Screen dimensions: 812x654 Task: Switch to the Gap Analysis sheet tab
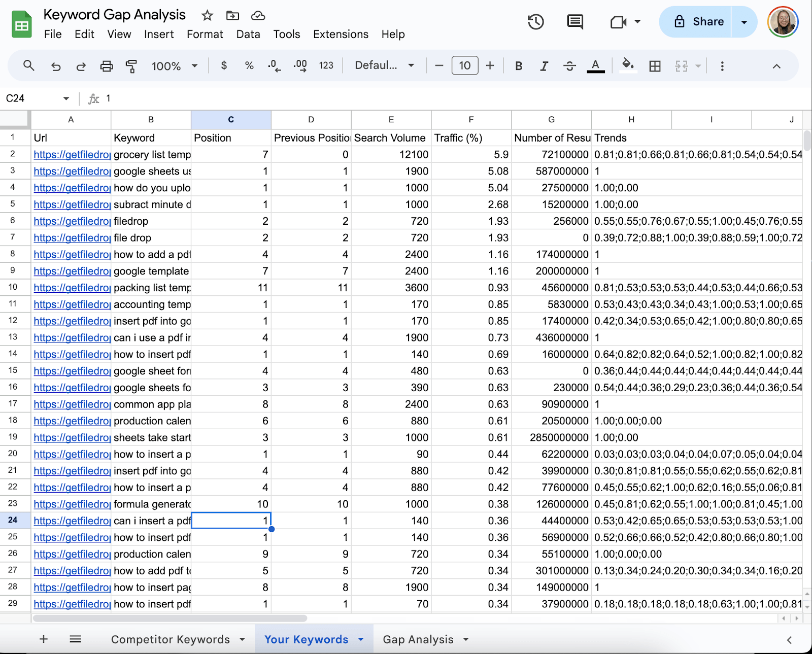click(418, 639)
